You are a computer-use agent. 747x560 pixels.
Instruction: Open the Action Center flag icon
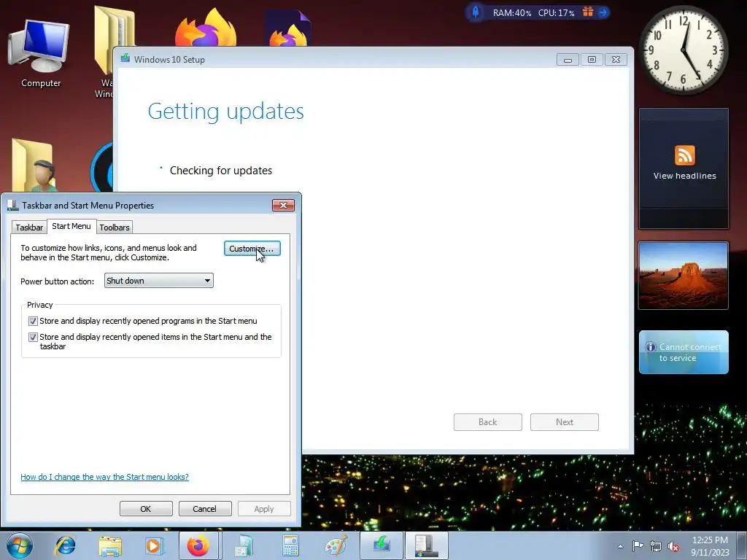click(638, 546)
